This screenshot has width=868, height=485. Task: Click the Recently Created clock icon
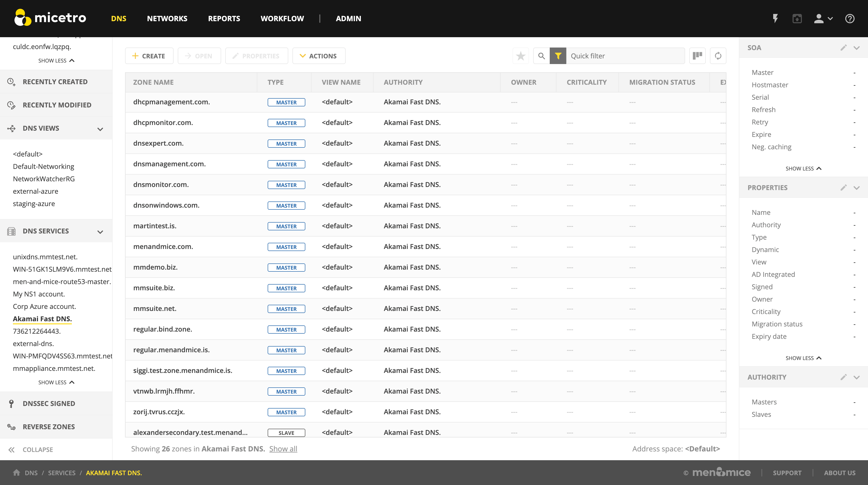11,82
